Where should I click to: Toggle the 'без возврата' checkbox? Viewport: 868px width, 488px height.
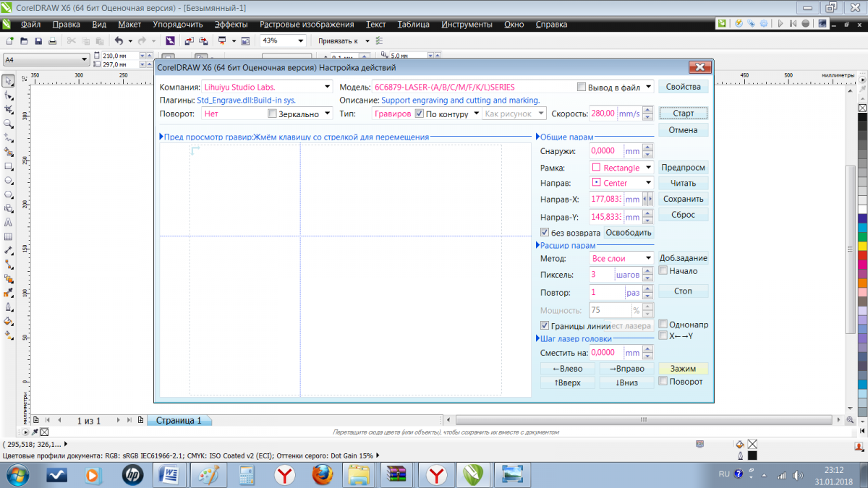[545, 233]
